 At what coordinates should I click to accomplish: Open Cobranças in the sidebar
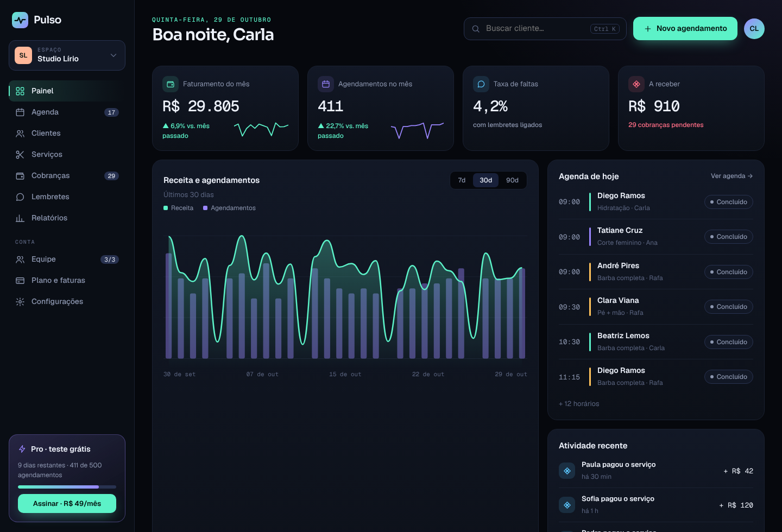(67, 176)
